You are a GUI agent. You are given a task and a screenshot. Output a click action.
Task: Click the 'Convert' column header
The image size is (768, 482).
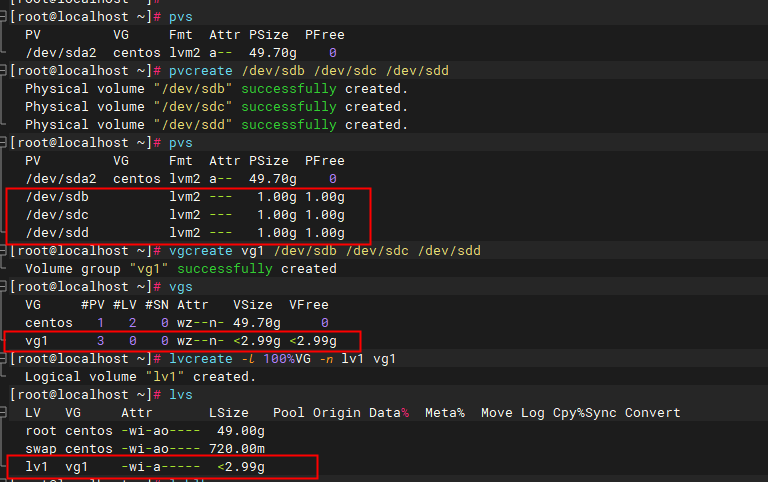click(652, 413)
